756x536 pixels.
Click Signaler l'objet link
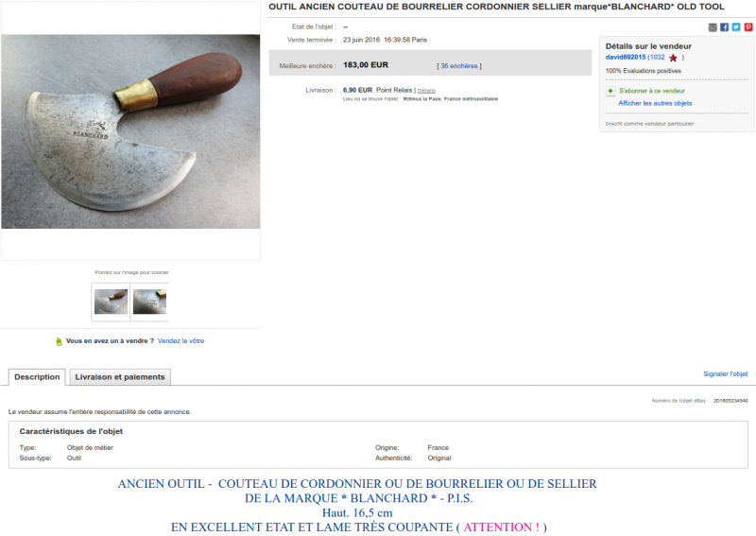(x=725, y=374)
